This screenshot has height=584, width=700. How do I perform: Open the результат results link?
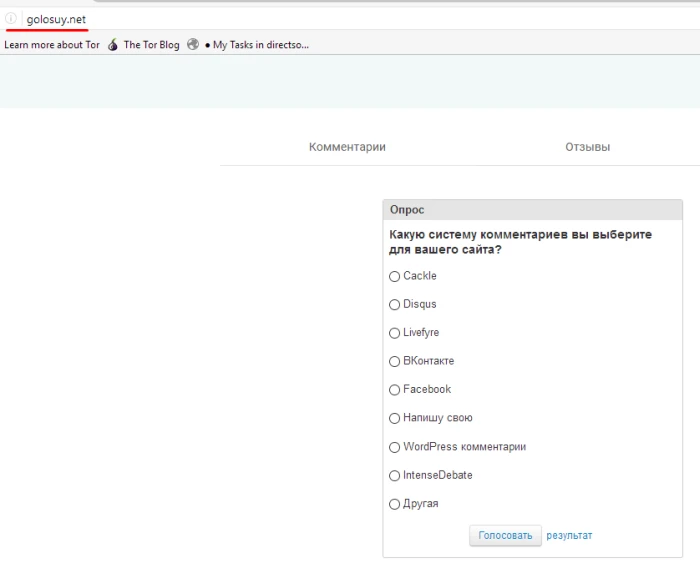click(569, 536)
